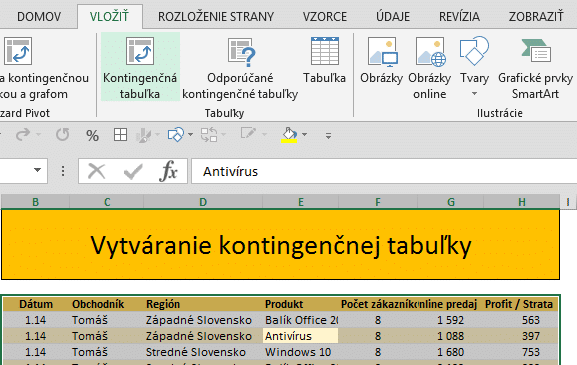Apply percent style with the % icon
Viewport: 577px width, 365px height.
coord(92,135)
